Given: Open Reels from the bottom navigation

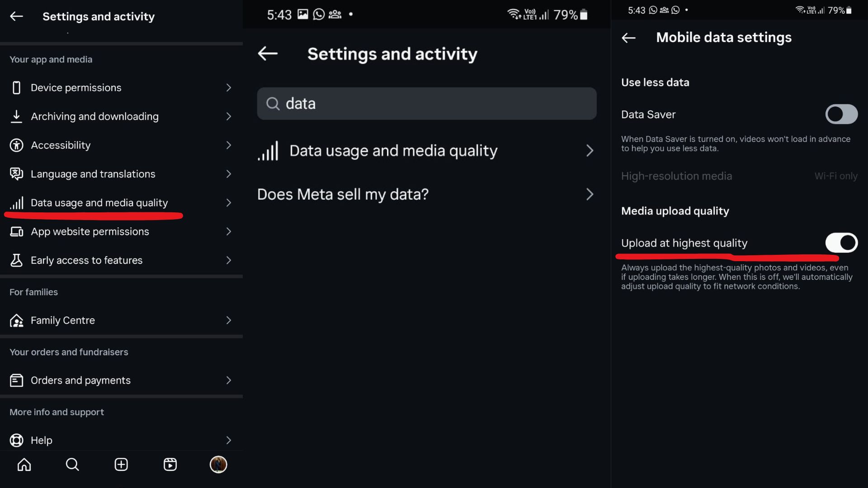Looking at the screenshot, I should pyautogui.click(x=170, y=465).
